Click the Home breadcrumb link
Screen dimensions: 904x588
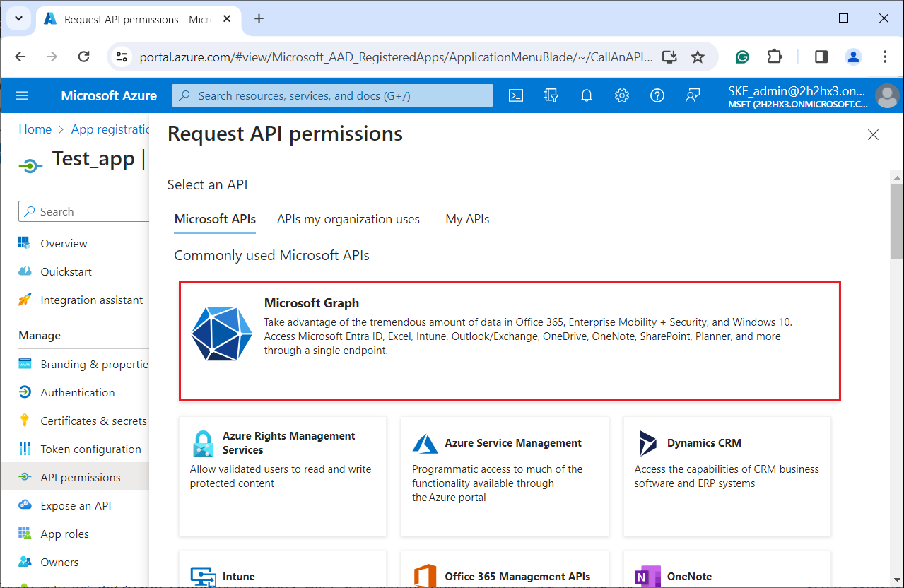(x=35, y=129)
